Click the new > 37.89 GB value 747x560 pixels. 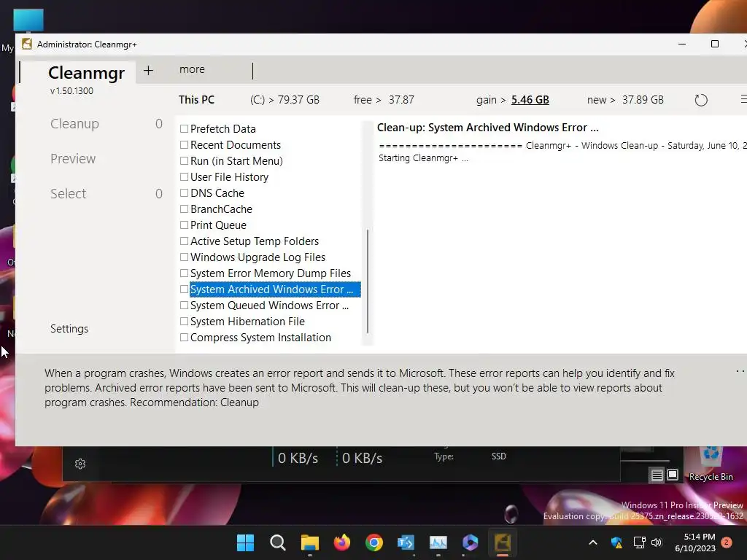(625, 100)
